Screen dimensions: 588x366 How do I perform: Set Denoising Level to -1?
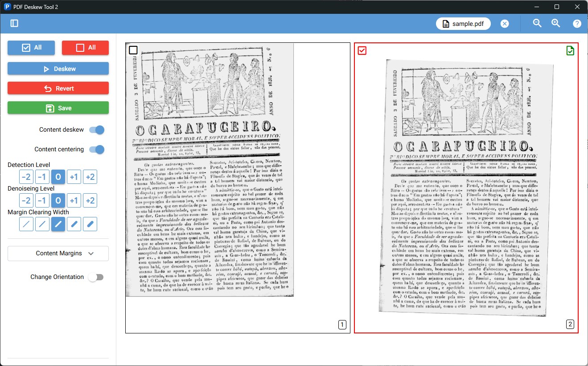(42, 200)
